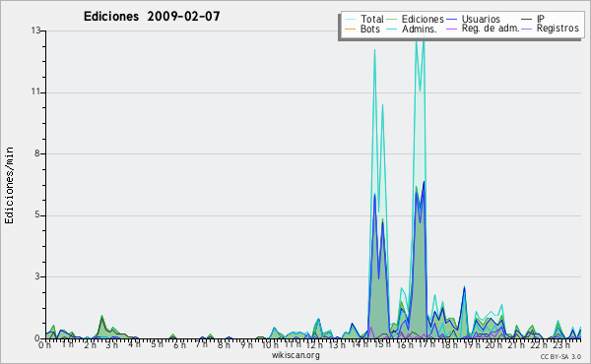The width and height of the screenshot is (591, 364).
Task: Click the Bots orange legend line
Action: [x=350, y=29]
